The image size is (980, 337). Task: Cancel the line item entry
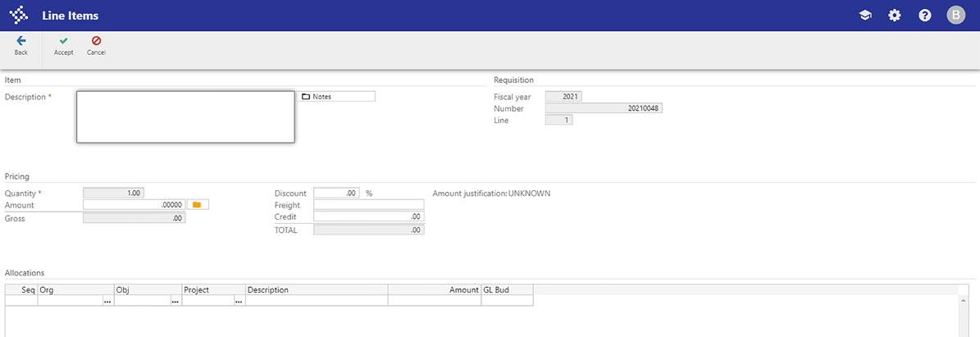96,46
